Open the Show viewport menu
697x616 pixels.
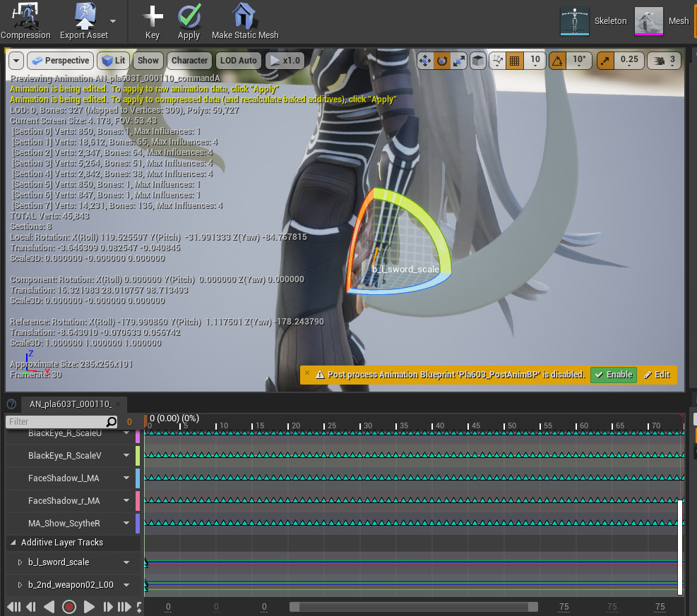[148, 60]
